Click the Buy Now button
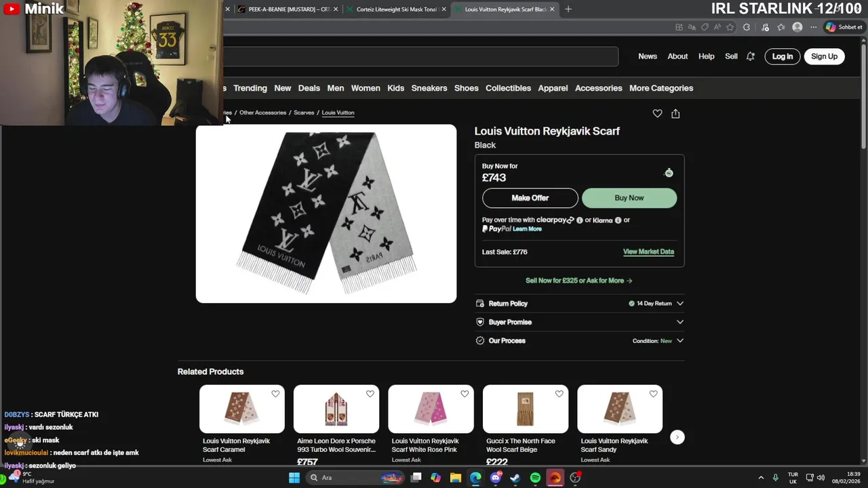This screenshot has width=868, height=488. pos(629,198)
